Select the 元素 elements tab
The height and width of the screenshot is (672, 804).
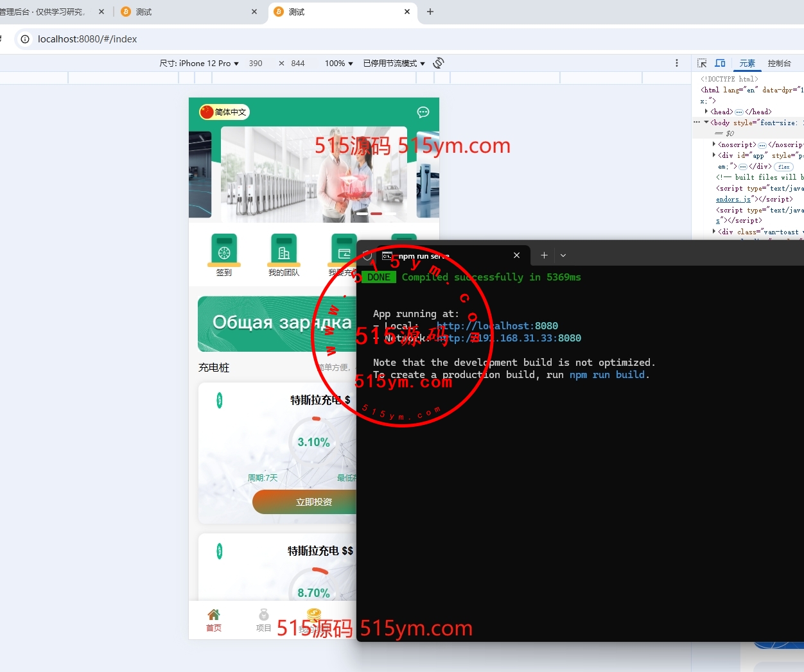click(747, 64)
